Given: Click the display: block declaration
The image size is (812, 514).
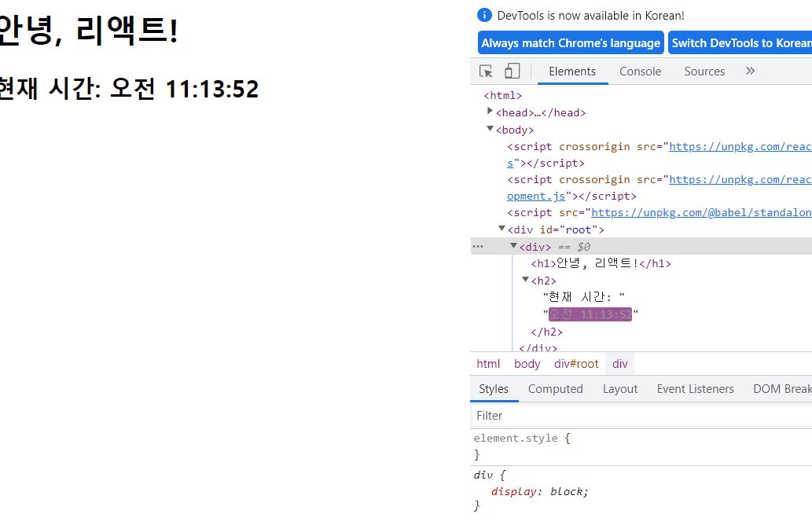Looking at the screenshot, I should [539, 492].
